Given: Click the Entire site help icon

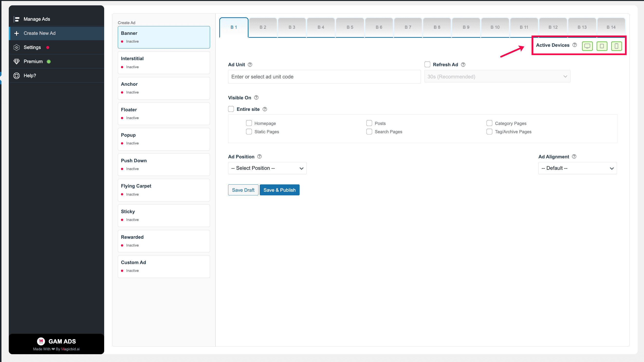Looking at the screenshot, I should pos(265,109).
